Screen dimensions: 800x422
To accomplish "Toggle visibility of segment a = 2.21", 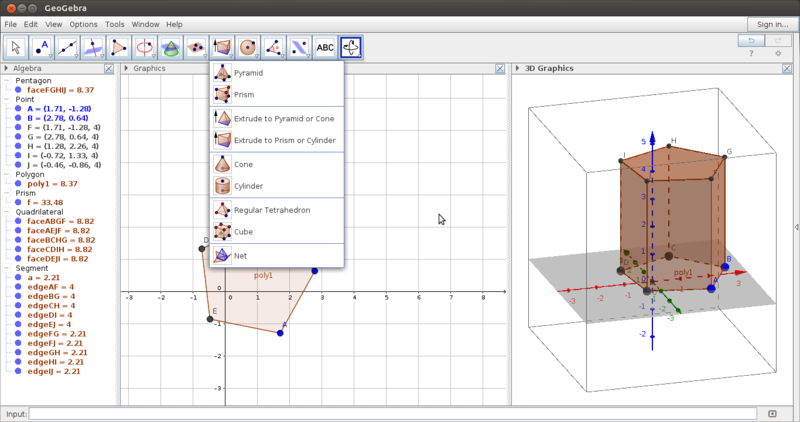I will [18, 278].
